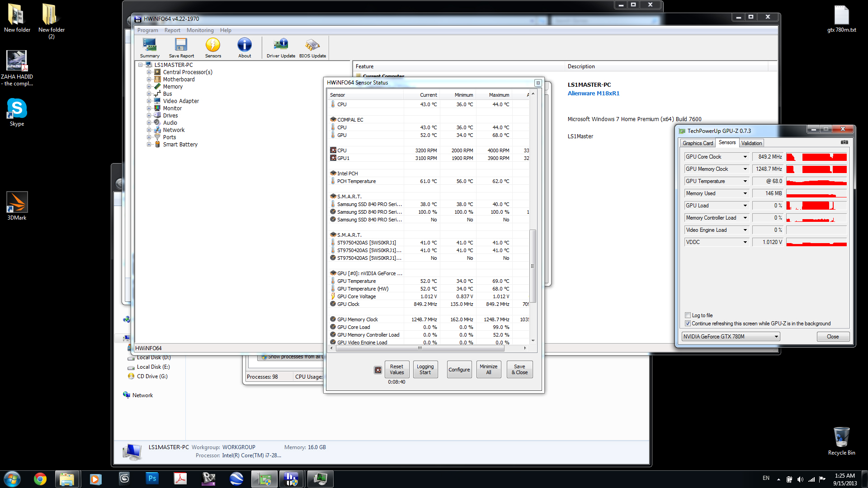Screen dimensions: 868x488
Task: Open Google Chrome from the taskbar
Action: 40,479
